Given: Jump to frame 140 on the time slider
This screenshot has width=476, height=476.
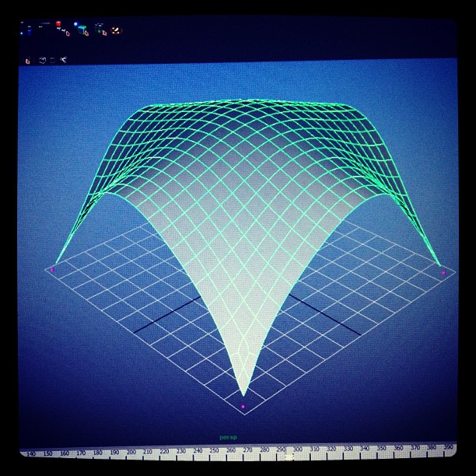Looking at the screenshot, I should click(x=31, y=454).
